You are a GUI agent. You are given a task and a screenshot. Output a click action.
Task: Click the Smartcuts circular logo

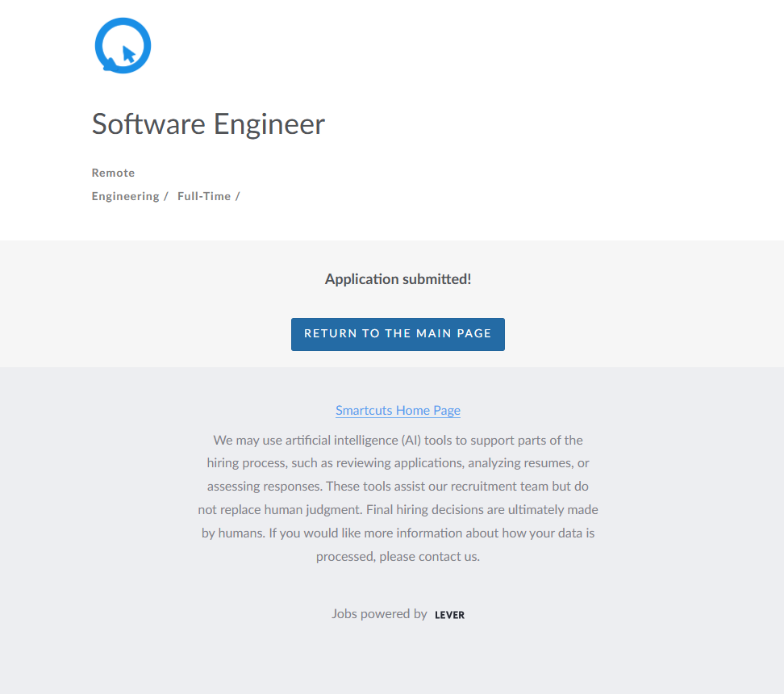pos(123,45)
